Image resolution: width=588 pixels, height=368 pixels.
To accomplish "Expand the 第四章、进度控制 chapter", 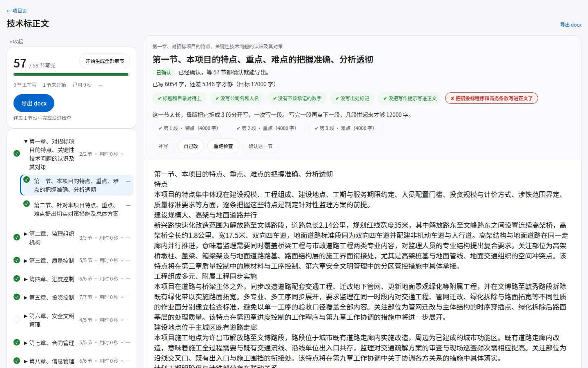I will click(26, 279).
